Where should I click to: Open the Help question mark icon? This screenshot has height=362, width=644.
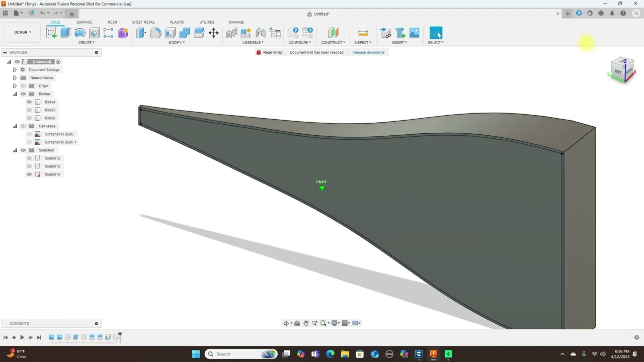click(x=623, y=14)
